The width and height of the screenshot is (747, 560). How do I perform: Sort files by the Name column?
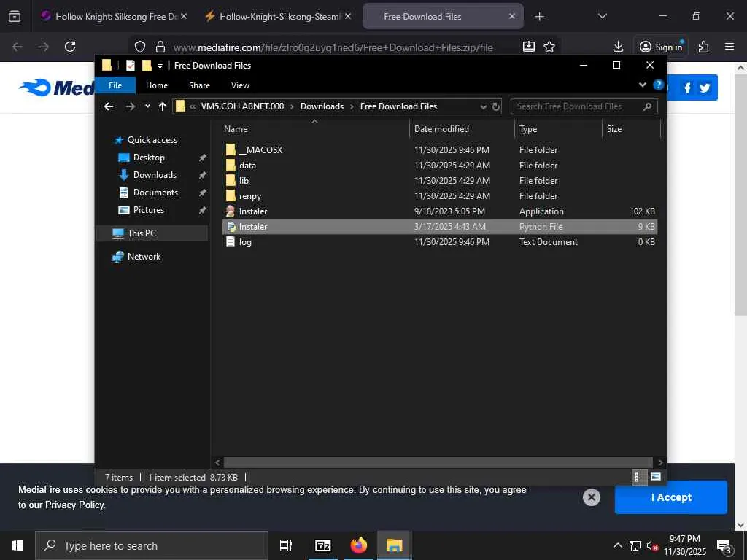(236, 128)
